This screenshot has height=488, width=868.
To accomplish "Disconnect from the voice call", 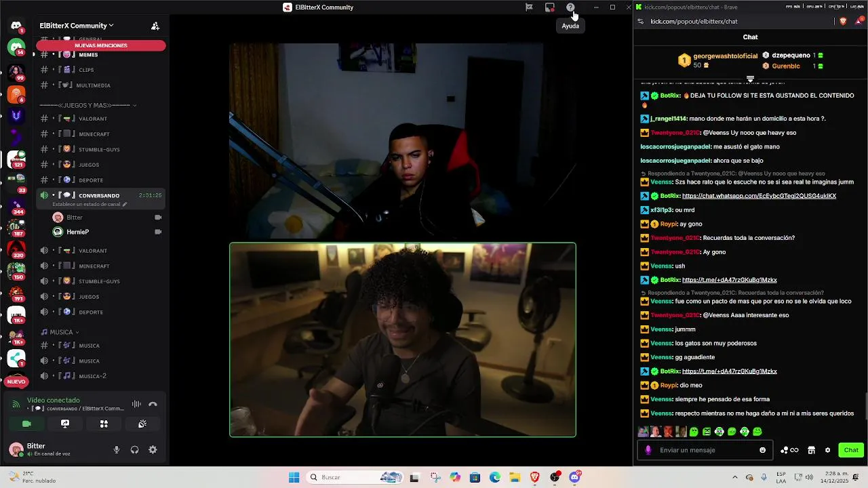I will [x=153, y=404].
